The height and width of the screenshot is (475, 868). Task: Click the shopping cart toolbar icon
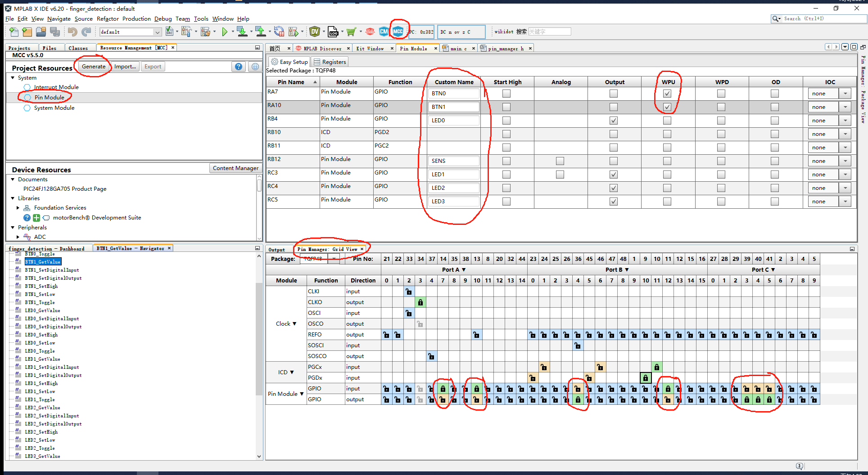click(351, 31)
